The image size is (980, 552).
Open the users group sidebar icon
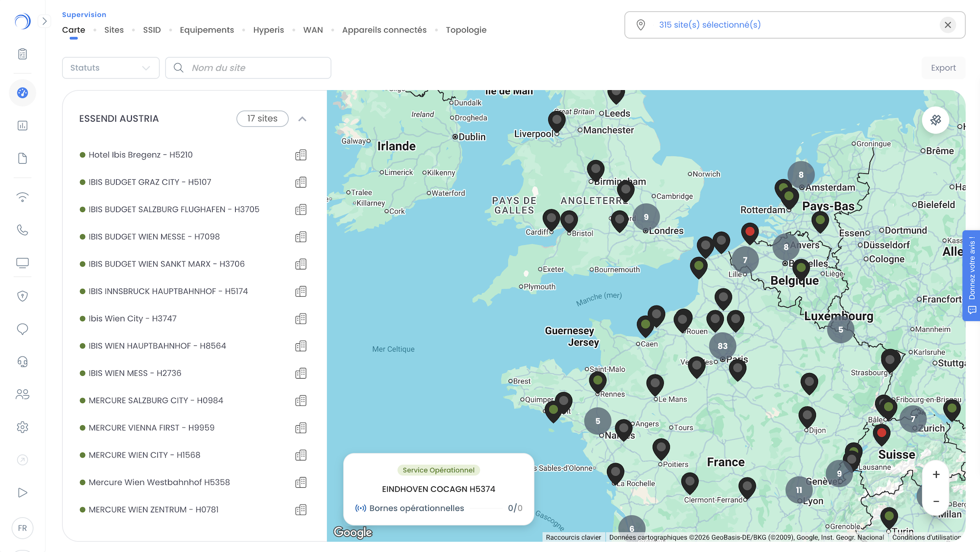pyautogui.click(x=23, y=394)
